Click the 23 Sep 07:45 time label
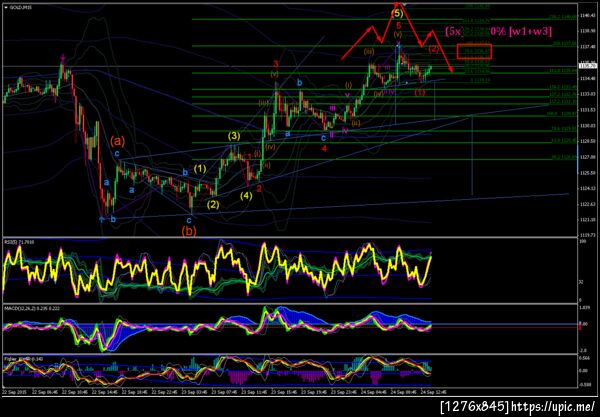 pos(224,392)
